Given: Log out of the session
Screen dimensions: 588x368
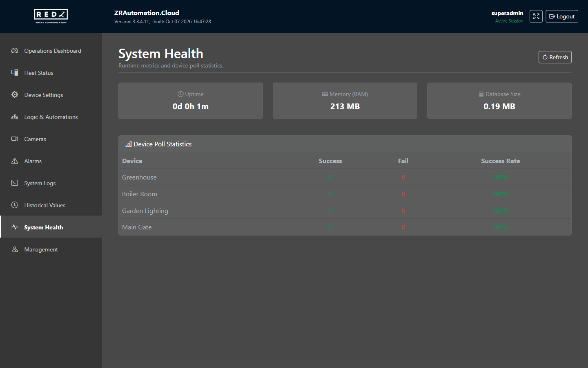Looking at the screenshot, I should (x=562, y=16).
